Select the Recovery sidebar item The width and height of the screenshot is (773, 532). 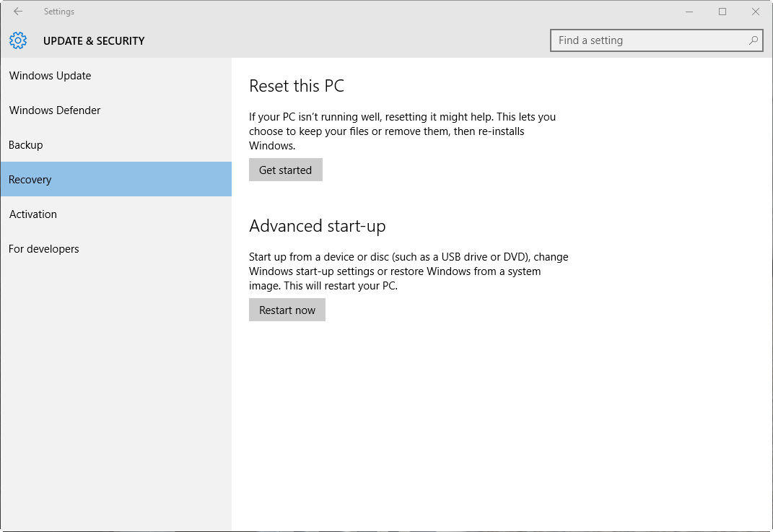pyautogui.click(x=116, y=179)
